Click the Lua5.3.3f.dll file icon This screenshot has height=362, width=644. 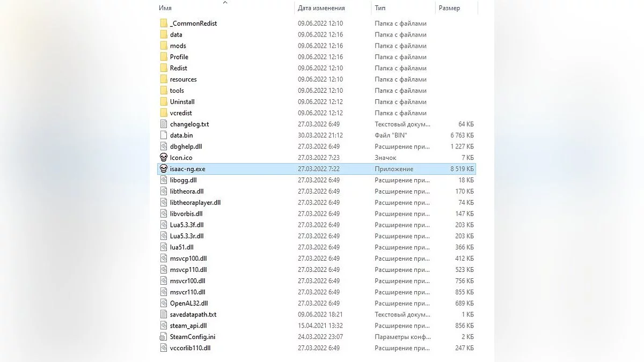[x=164, y=225]
